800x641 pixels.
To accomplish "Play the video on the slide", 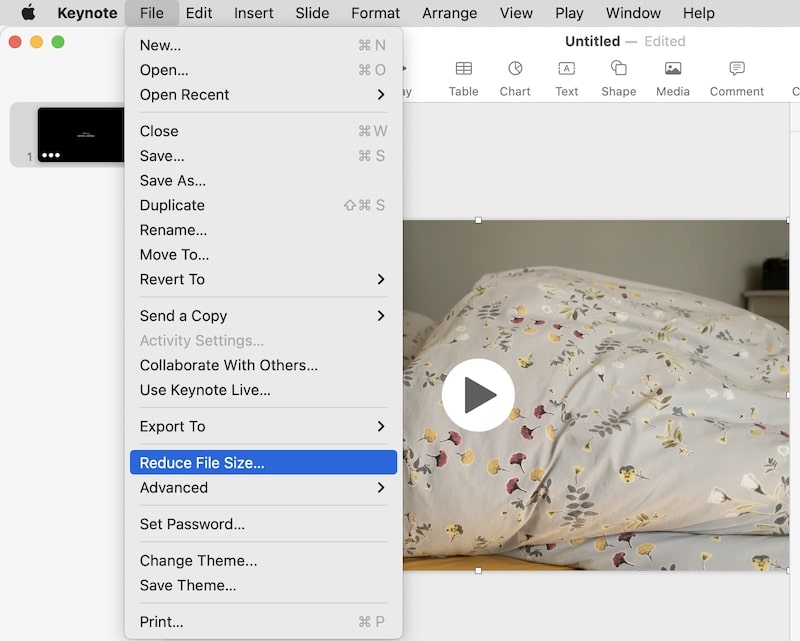I will 478,395.
